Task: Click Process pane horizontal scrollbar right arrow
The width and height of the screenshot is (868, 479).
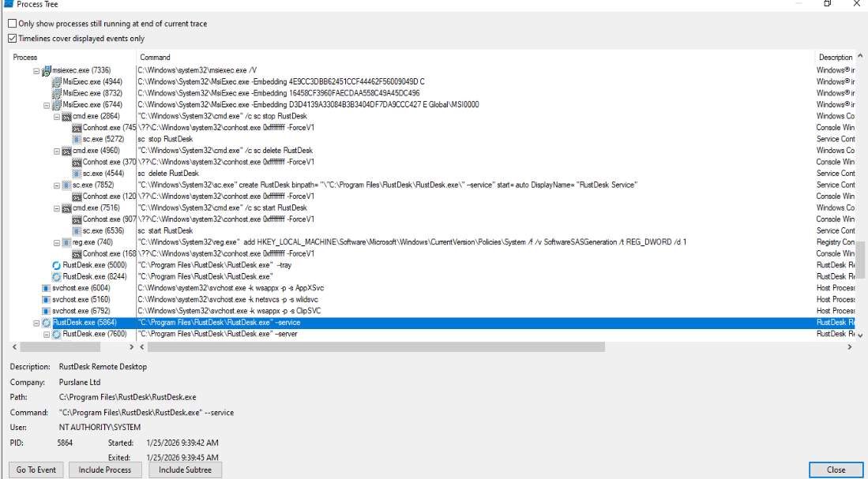Action: (131, 346)
